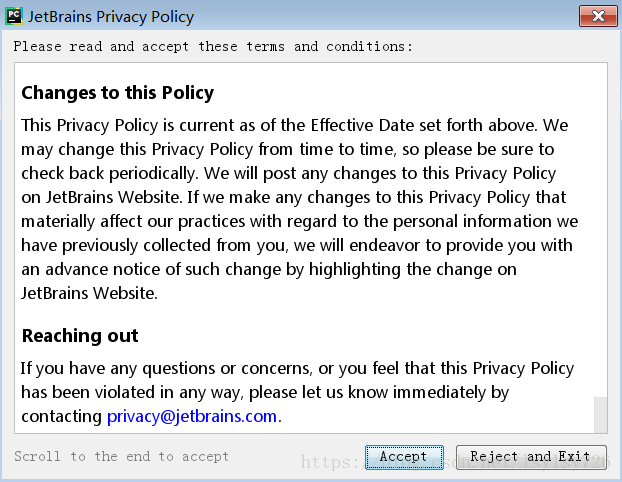Click the word 'contacting' before the email link

[x=61, y=417]
